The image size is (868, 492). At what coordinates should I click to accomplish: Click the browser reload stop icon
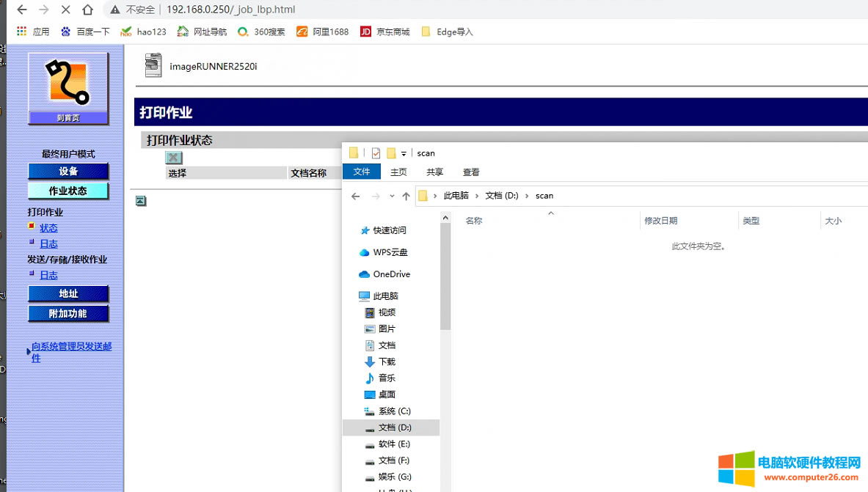(x=65, y=10)
